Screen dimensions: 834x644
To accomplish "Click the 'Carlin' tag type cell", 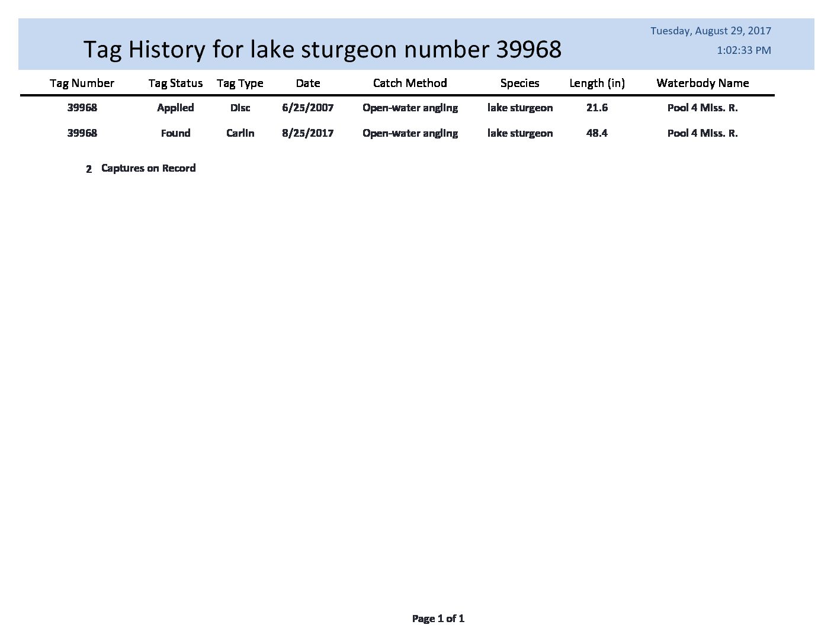I will [x=240, y=133].
